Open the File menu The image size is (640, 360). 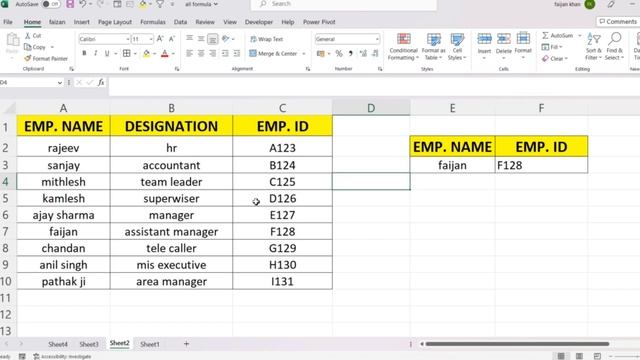click(x=8, y=22)
